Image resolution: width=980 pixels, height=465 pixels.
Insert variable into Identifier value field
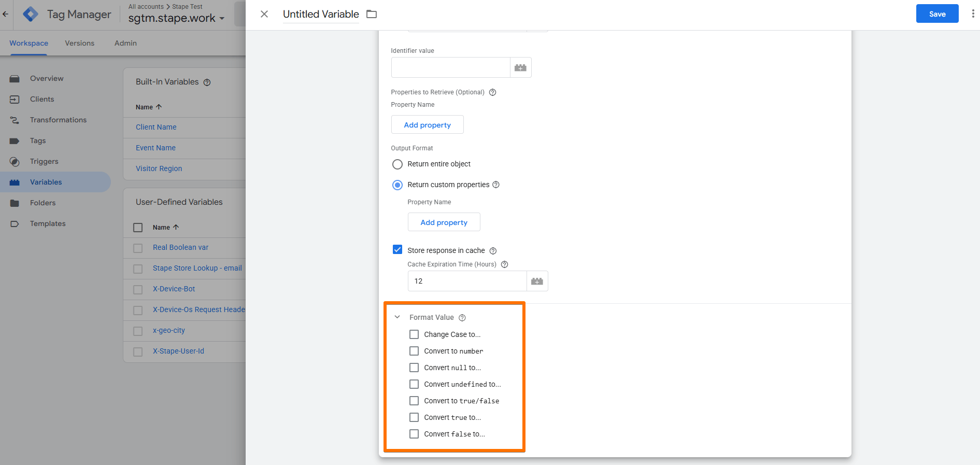[521, 67]
